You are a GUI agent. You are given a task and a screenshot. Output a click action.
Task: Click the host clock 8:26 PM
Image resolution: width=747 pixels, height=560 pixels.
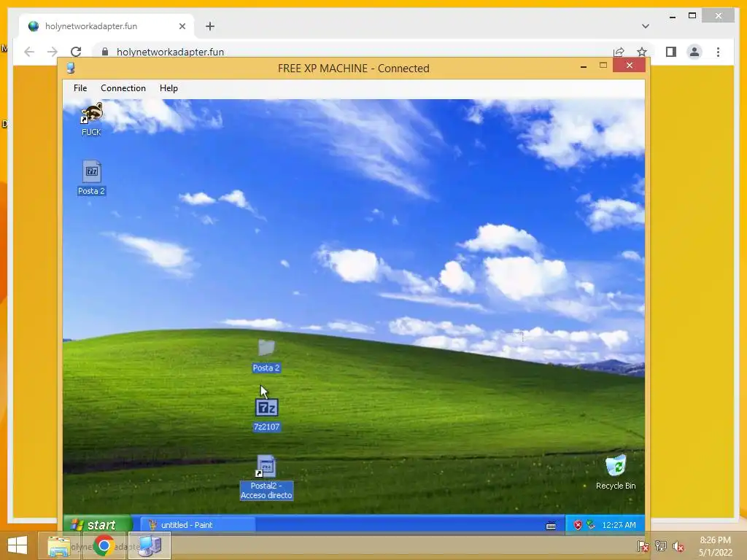coord(715,540)
